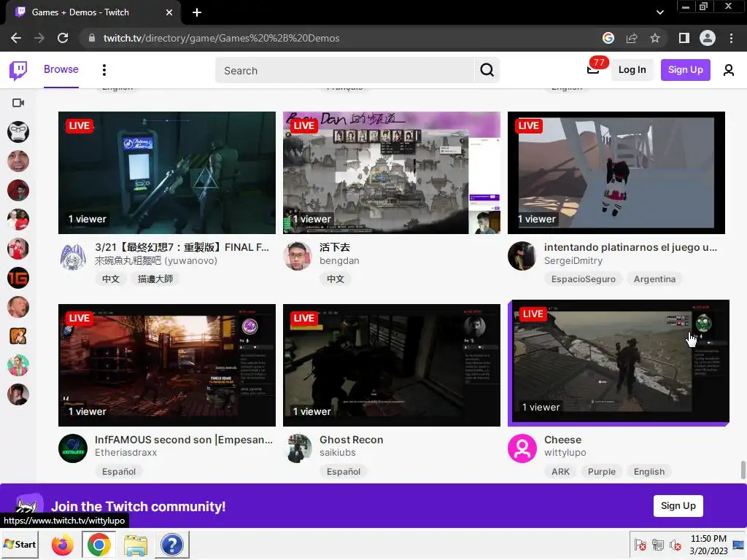Open the help icon in taskbar
Image resolution: width=747 pixels, height=560 pixels.
(x=172, y=545)
